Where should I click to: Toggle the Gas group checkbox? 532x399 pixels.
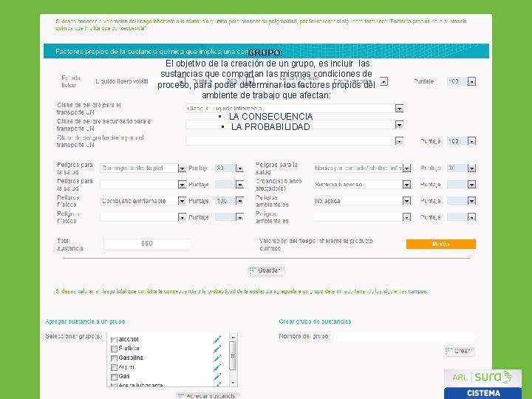[x=114, y=377]
